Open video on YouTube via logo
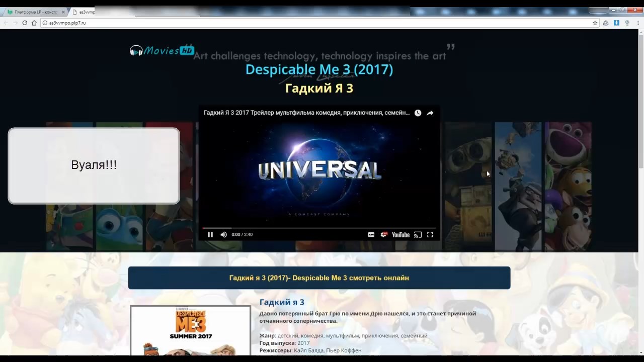The image size is (644, 362). coord(400,235)
